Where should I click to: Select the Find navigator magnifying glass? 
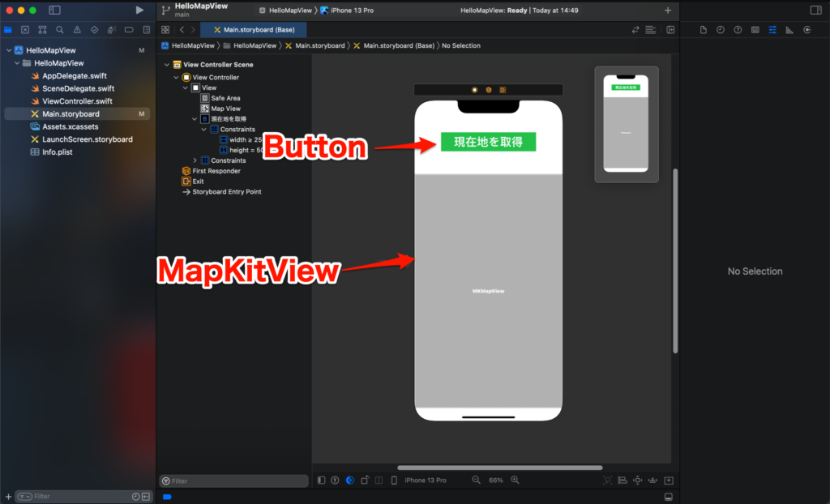point(60,29)
